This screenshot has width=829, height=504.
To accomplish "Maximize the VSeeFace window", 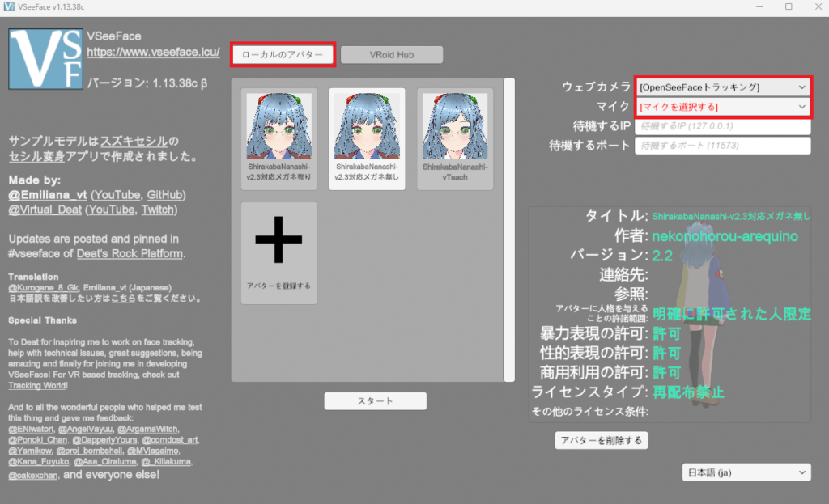I will tap(789, 6).
